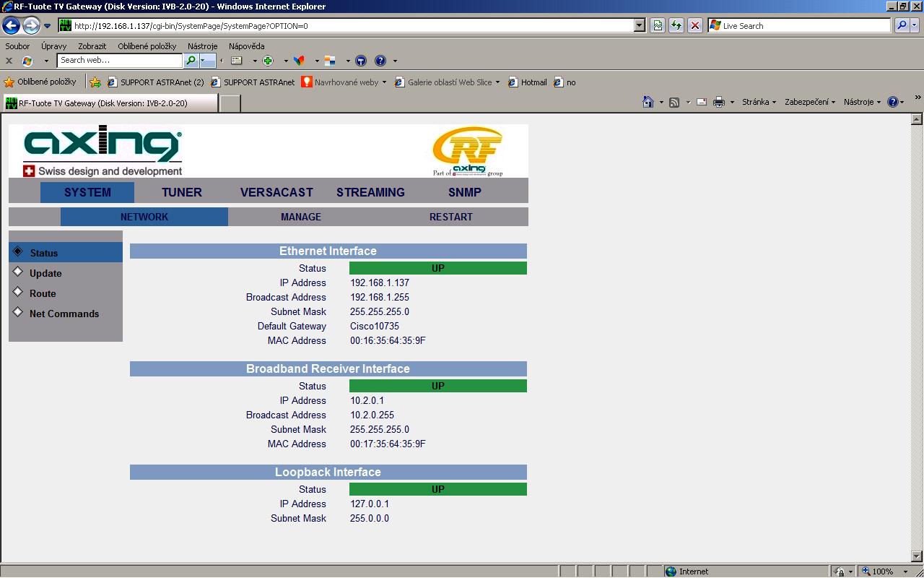Click the Home house icon

pyautogui.click(x=648, y=103)
